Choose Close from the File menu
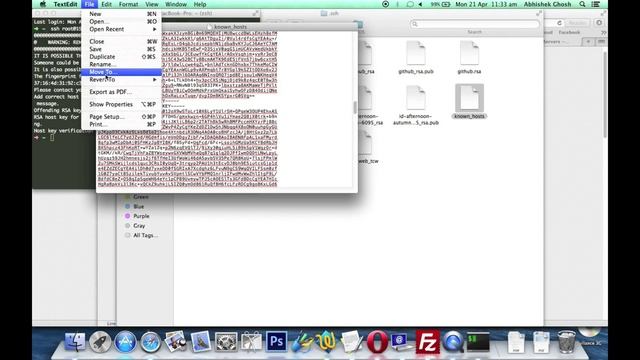 click(122, 42)
